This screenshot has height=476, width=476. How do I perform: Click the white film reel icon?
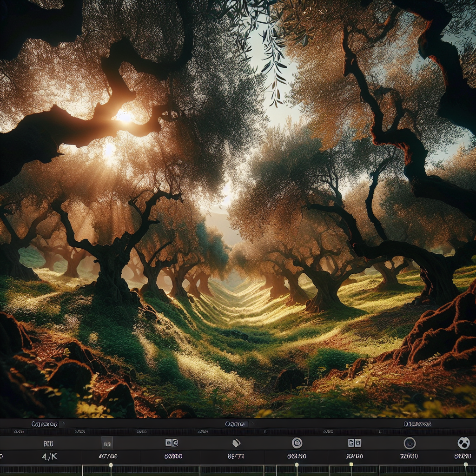(x=463, y=443)
